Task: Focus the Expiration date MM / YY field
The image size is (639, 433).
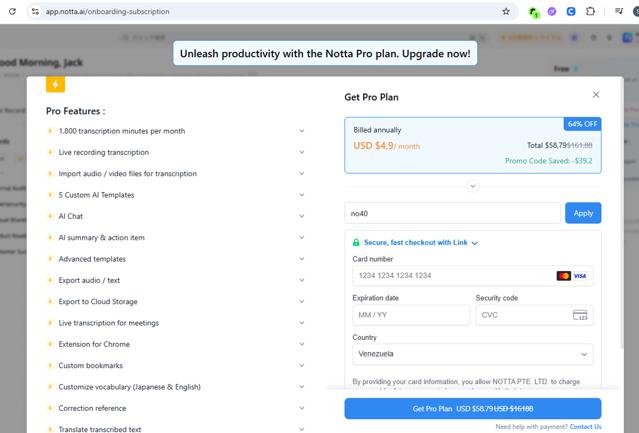Action: coord(411,315)
